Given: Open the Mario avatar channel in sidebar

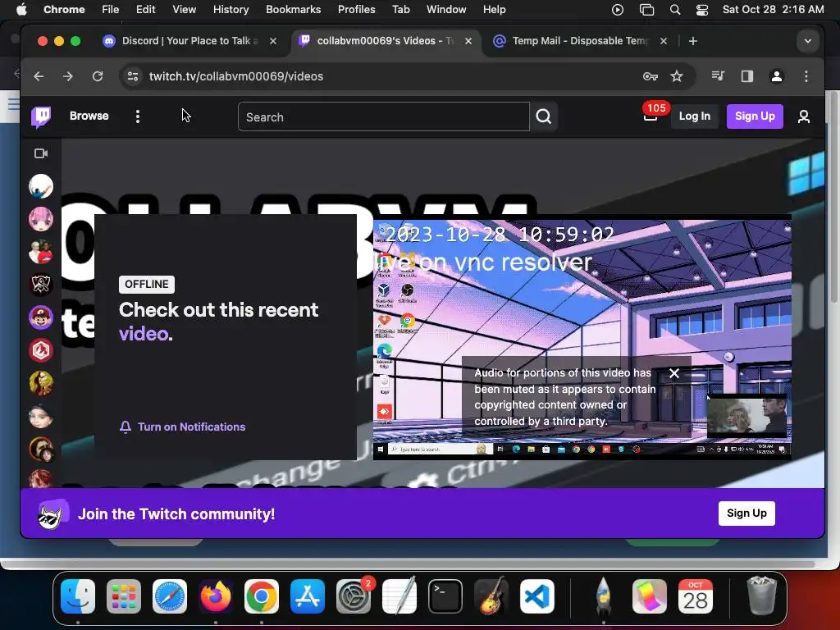Looking at the screenshot, I should point(41,317).
